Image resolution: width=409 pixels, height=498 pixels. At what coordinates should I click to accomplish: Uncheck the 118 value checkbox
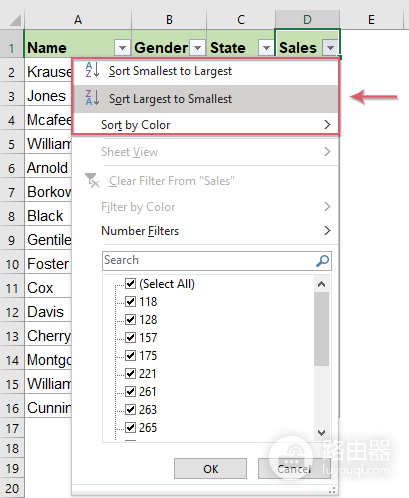coord(130,302)
